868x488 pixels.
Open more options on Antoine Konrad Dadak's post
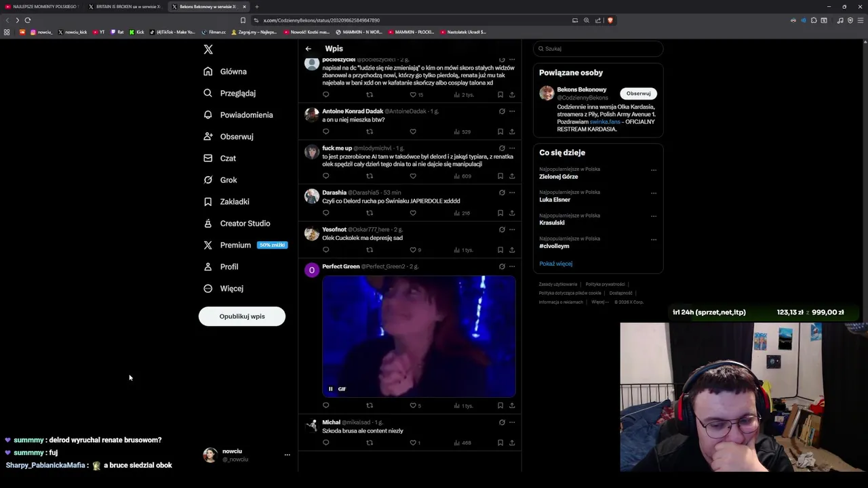pos(512,111)
